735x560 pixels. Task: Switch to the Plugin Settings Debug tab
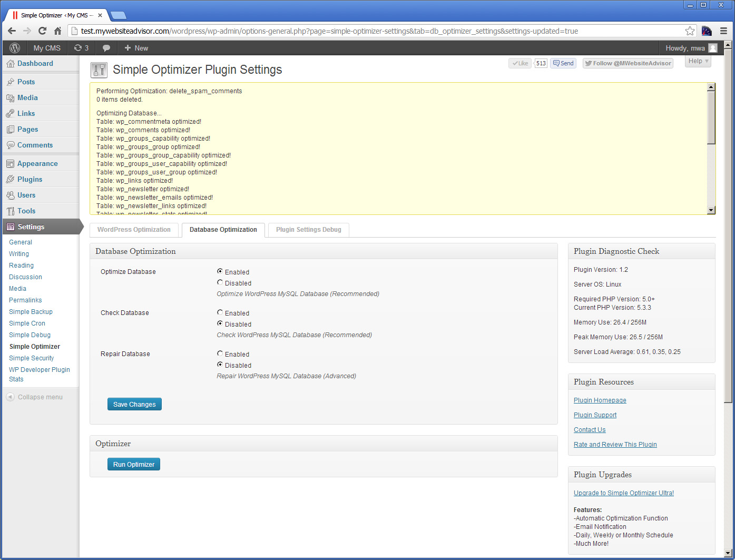click(309, 230)
